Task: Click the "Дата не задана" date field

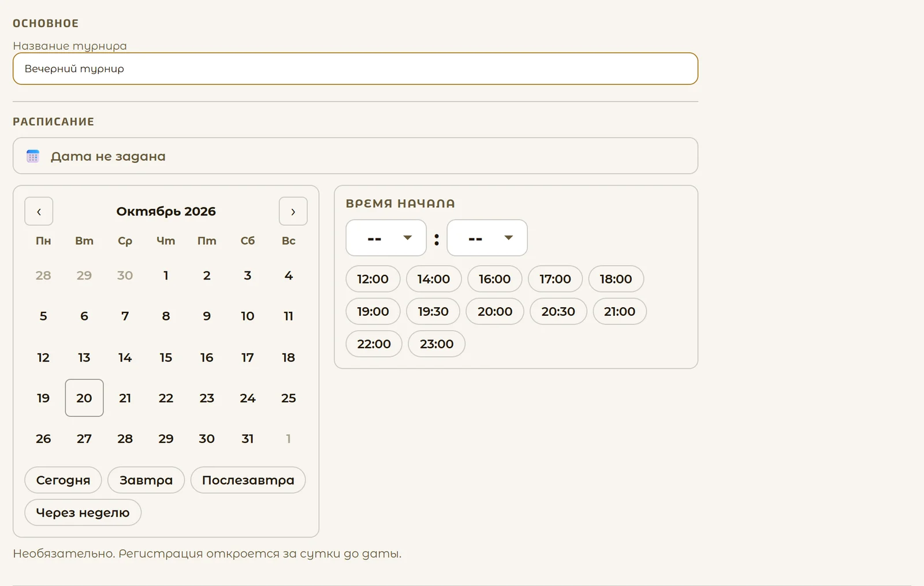Action: coord(355,156)
